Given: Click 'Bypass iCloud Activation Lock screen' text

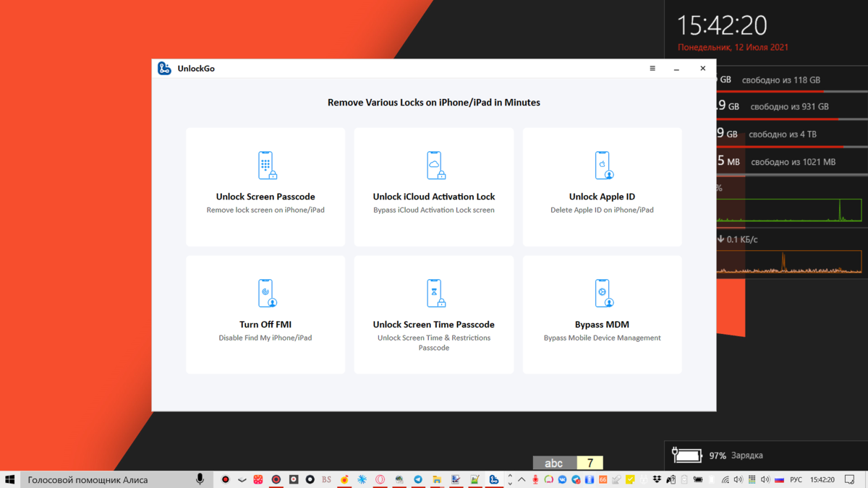Looking at the screenshot, I should (x=434, y=210).
